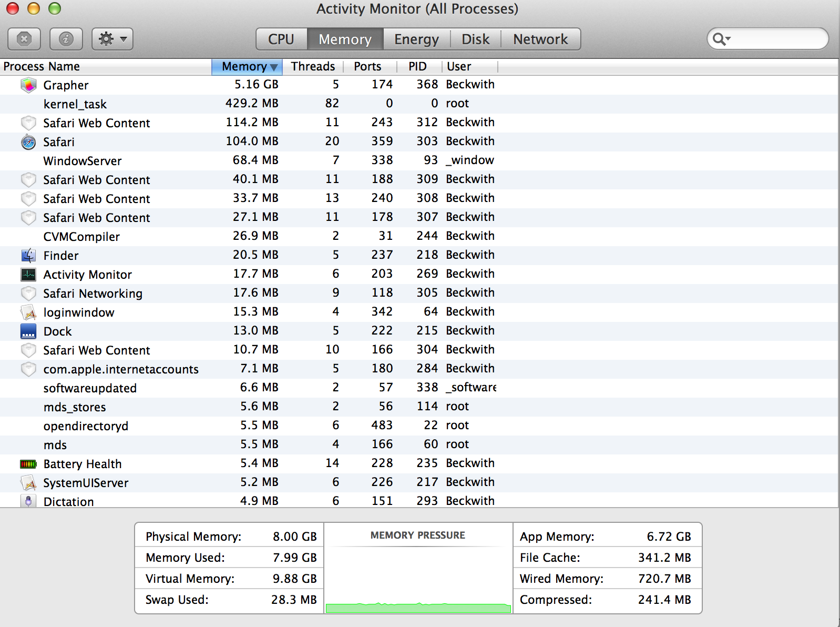This screenshot has height=627, width=840.
Task: Click the Memory Used 7.99 GB value
Action: (x=294, y=558)
